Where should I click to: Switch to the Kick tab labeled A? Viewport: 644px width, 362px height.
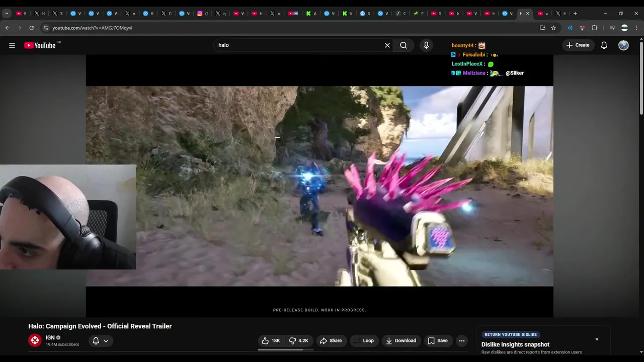pos(311,14)
